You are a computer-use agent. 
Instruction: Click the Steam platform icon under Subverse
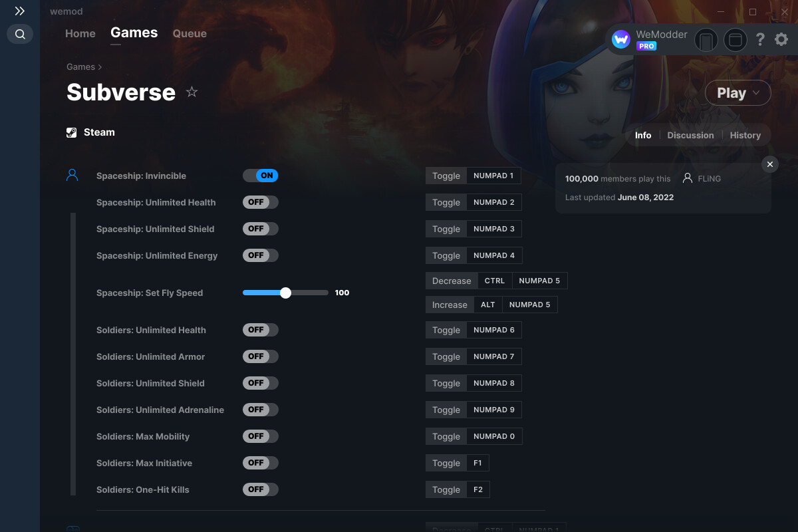click(71, 132)
